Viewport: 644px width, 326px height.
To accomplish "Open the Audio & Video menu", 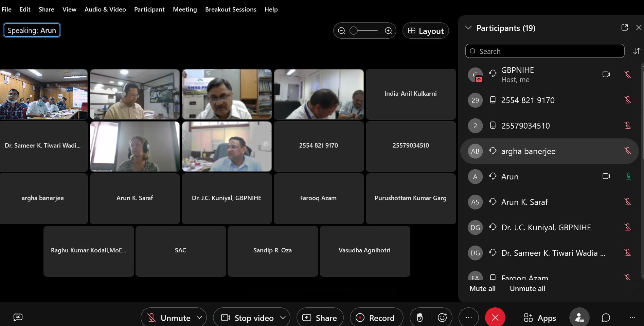I will [x=105, y=9].
